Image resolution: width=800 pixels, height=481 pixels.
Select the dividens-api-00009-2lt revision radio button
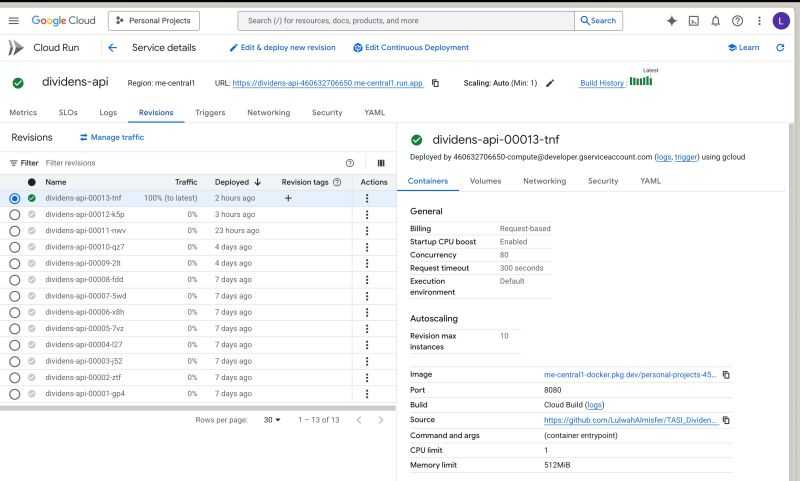(14, 263)
